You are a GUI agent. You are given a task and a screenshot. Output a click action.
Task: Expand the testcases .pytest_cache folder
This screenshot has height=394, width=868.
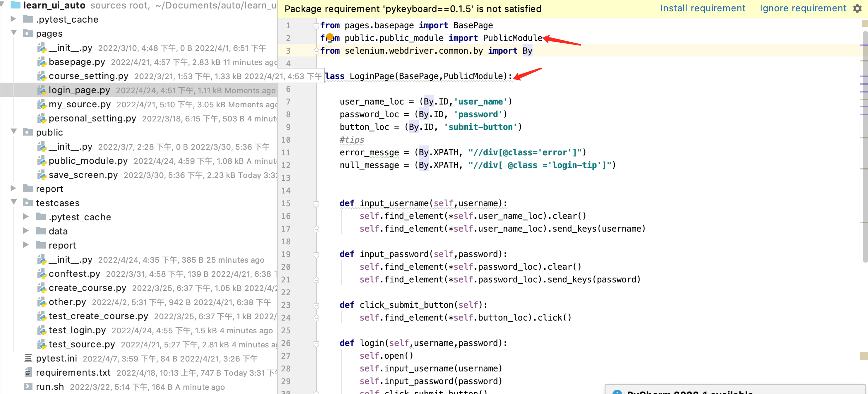click(x=26, y=216)
